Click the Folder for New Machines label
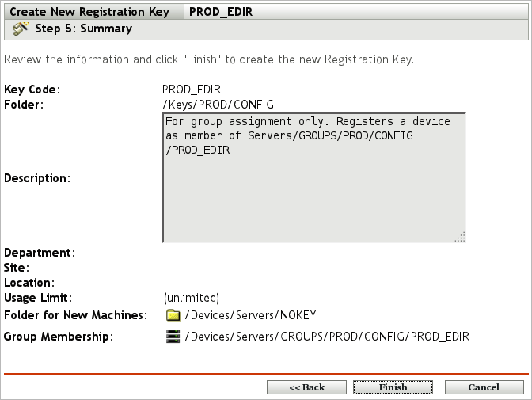 pyautogui.click(x=75, y=315)
